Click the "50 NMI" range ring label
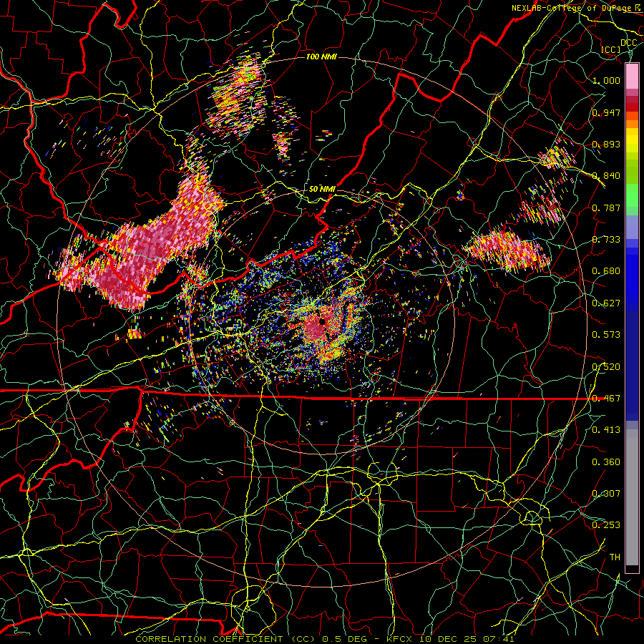644x644 pixels. [x=321, y=189]
